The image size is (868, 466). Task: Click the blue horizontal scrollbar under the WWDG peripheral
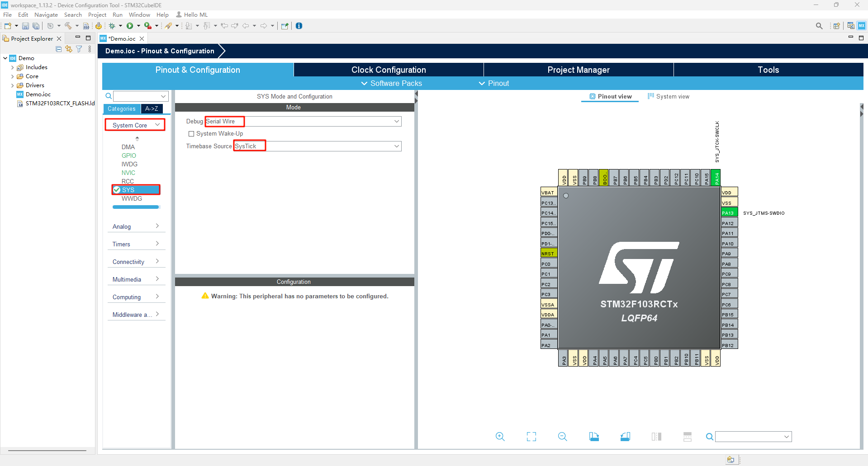click(136, 207)
